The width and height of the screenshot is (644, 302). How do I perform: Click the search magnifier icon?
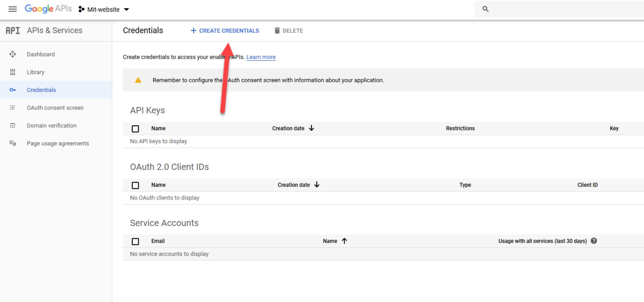coord(486,9)
